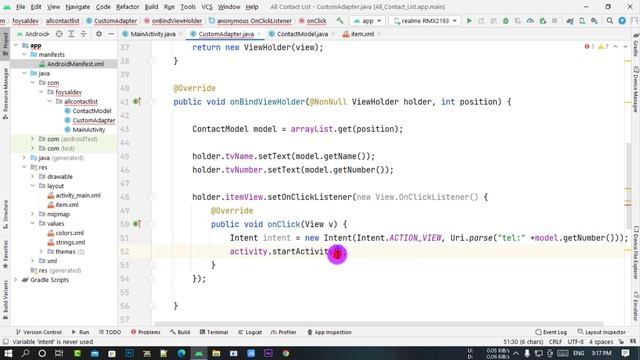
Task: Click the hammer Make Project icon
Action: pyautogui.click(x=340, y=20)
